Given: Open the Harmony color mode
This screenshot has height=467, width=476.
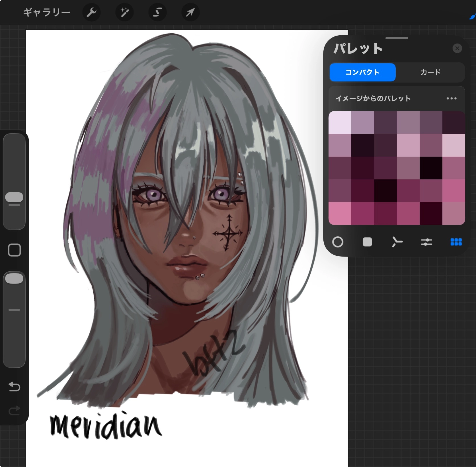Looking at the screenshot, I should click(397, 242).
